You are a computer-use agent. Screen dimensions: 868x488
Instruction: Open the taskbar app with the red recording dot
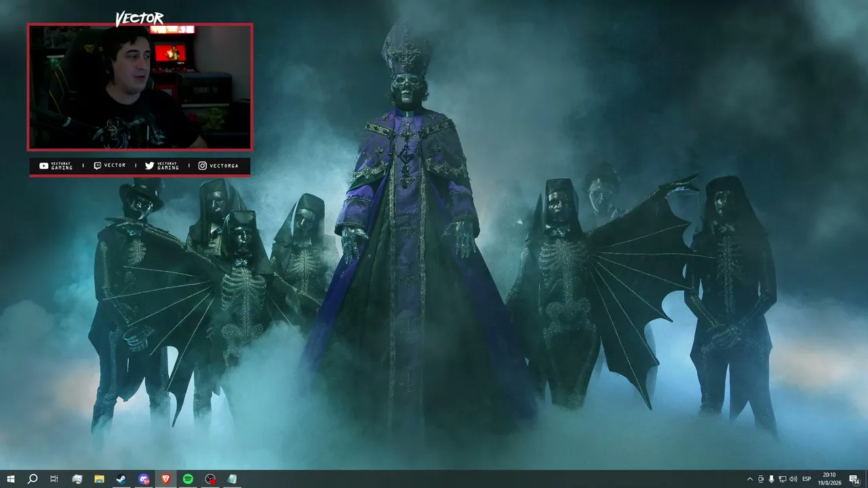210,479
